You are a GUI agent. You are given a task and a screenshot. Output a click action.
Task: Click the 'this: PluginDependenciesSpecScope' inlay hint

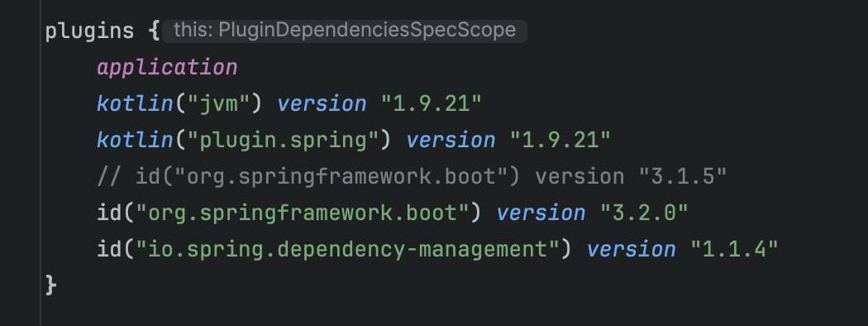(345, 31)
